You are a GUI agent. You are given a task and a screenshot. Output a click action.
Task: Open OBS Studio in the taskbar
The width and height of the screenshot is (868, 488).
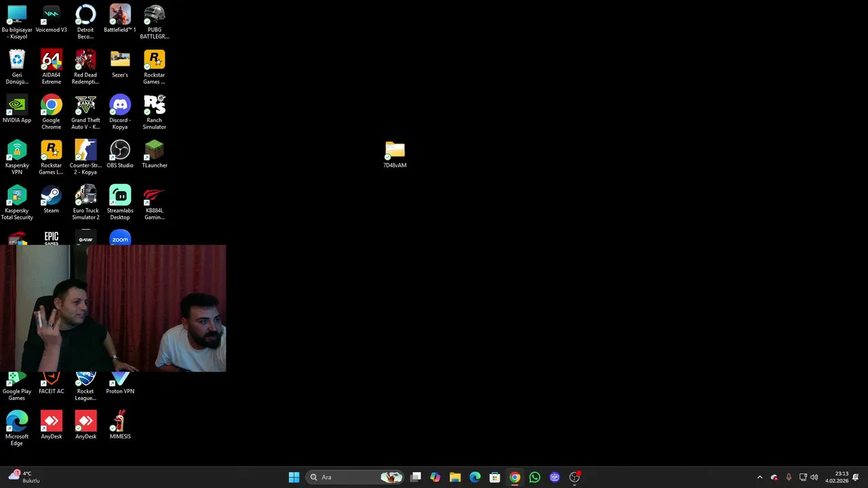coord(574,477)
